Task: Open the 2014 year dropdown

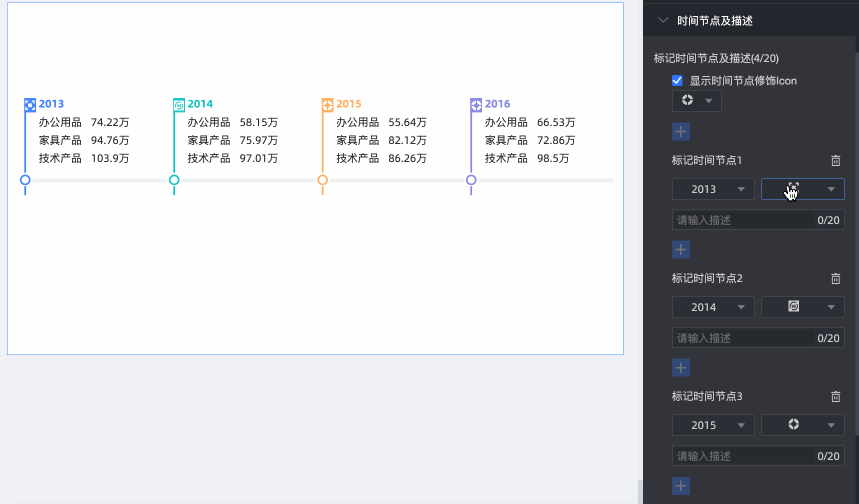Action: tap(713, 307)
